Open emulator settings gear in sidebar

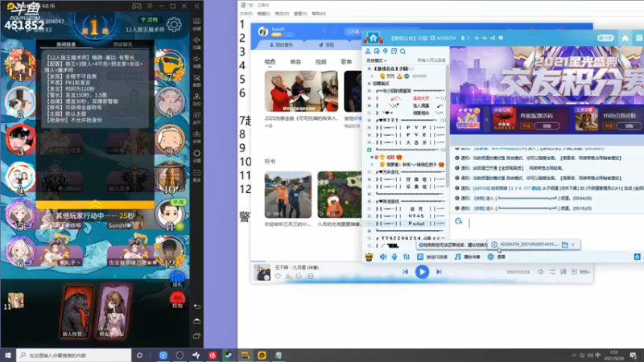point(197,153)
